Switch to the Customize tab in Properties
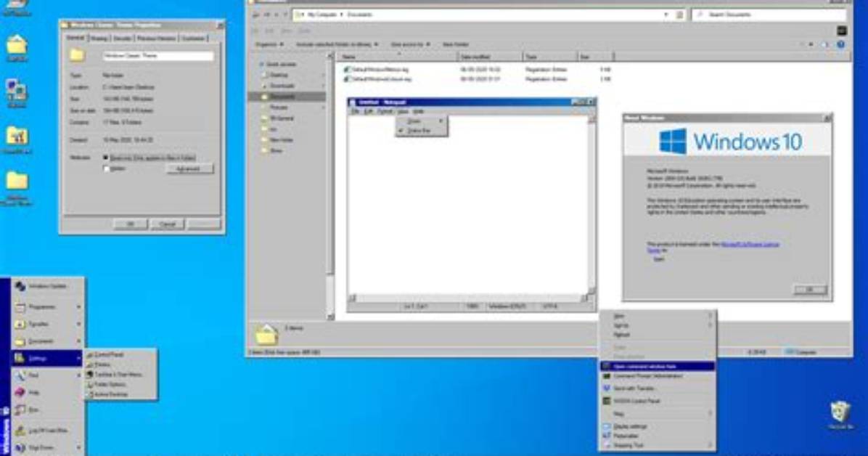868x456 pixels. (x=193, y=38)
